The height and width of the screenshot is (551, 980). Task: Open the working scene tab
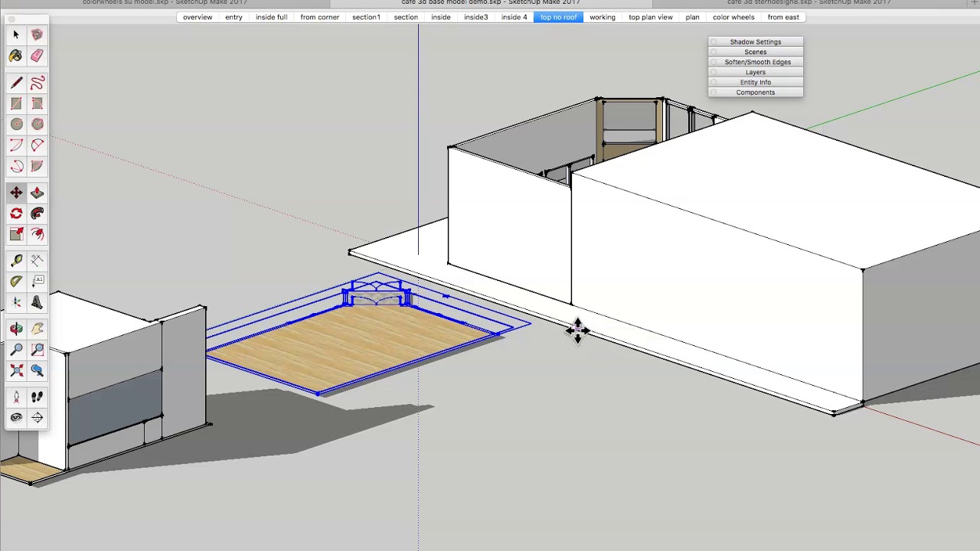[602, 17]
